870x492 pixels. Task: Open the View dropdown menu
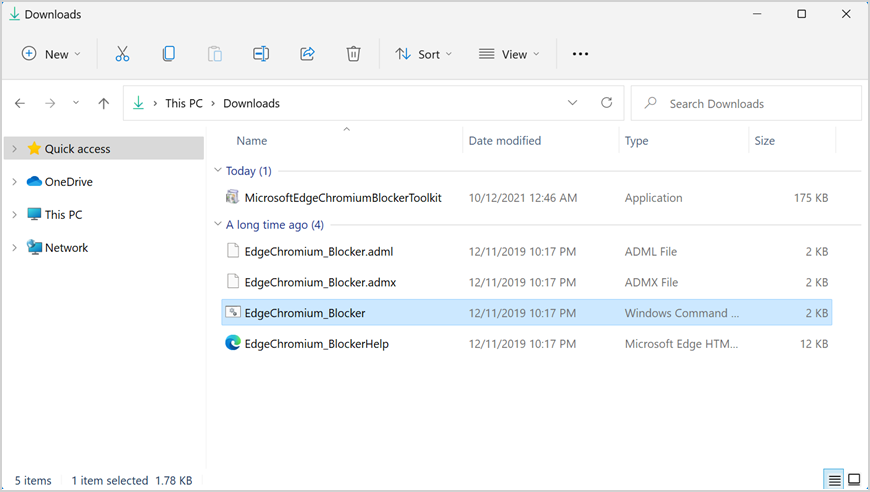click(x=509, y=54)
